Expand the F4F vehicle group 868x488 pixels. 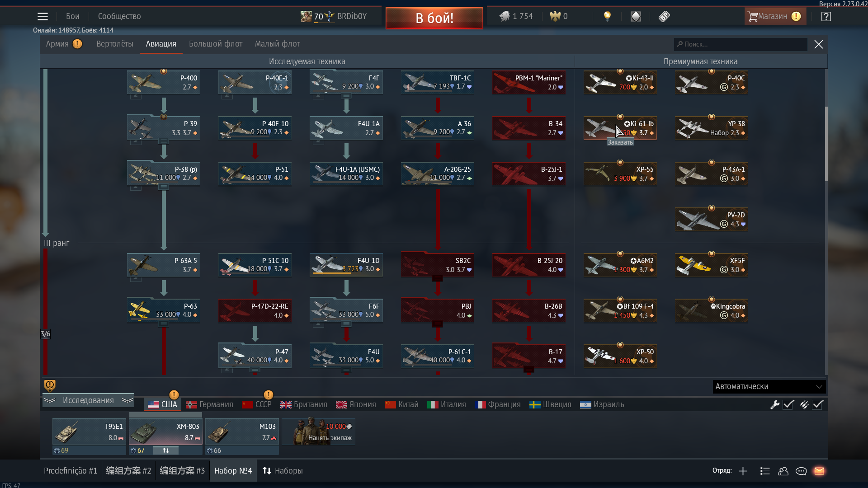tap(346, 95)
